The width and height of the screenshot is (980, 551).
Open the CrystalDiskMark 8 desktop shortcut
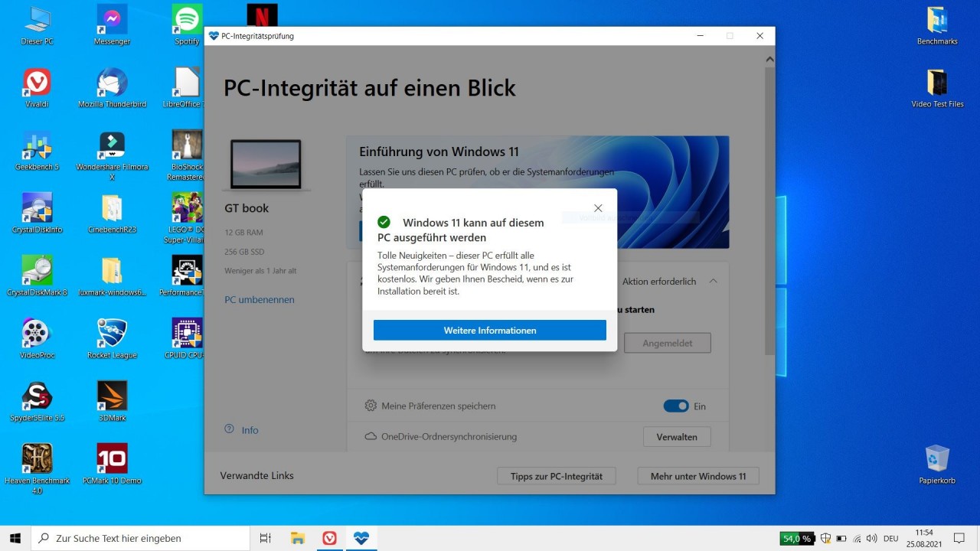[37, 275]
